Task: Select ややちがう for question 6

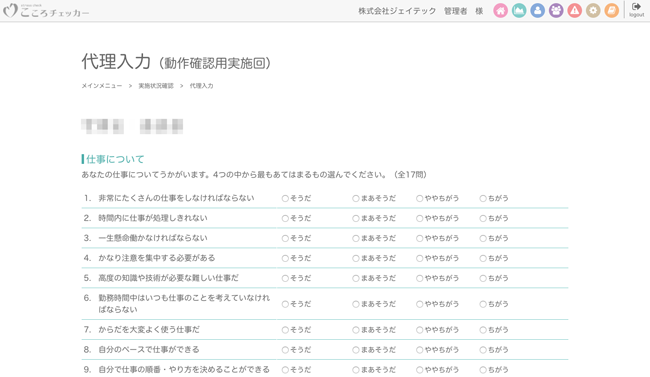Action: [420, 304]
